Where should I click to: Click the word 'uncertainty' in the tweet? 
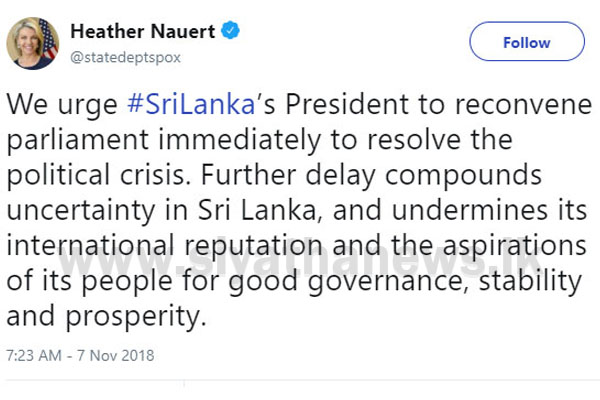81,211
